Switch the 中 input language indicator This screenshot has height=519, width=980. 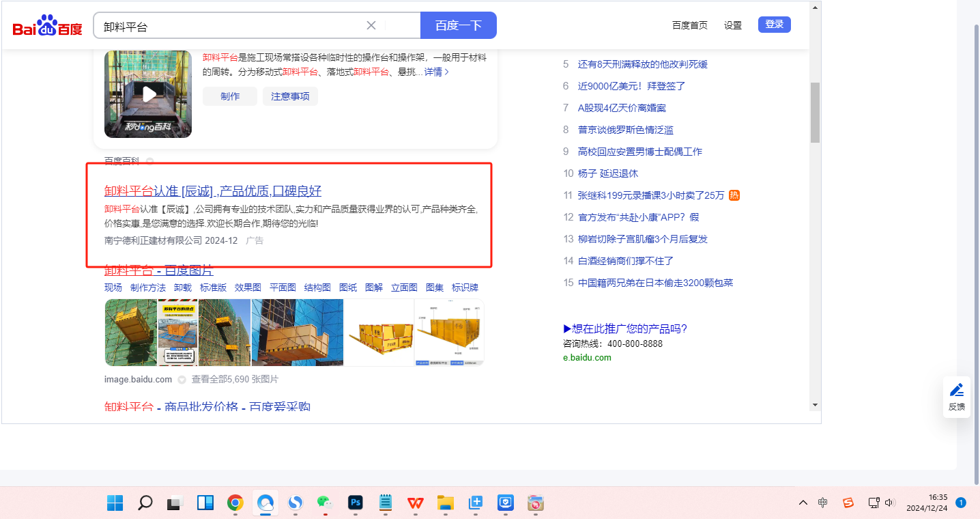pos(823,503)
